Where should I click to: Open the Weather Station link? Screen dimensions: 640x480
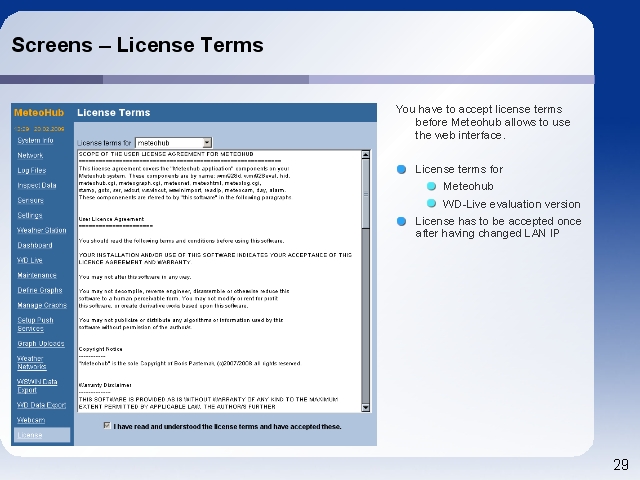coord(42,230)
